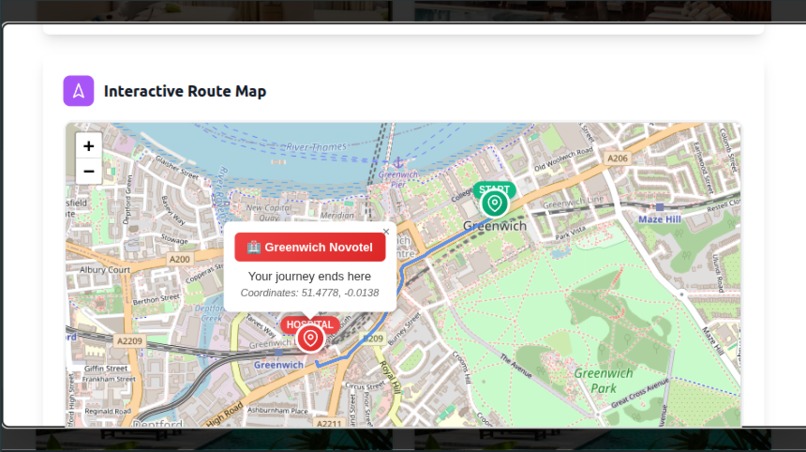This screenshot has width=806, height=452.
Task: Click the Greenwich Pier anchor icon
Action: [x=398, y=164]
